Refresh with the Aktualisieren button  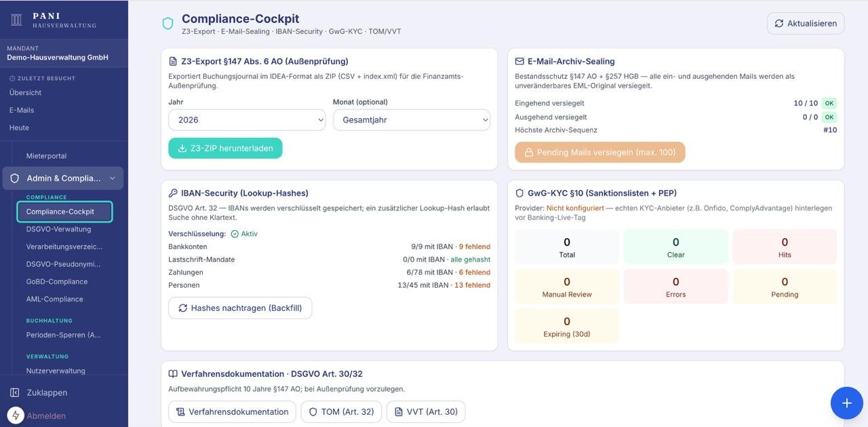[x=806, y=23]
